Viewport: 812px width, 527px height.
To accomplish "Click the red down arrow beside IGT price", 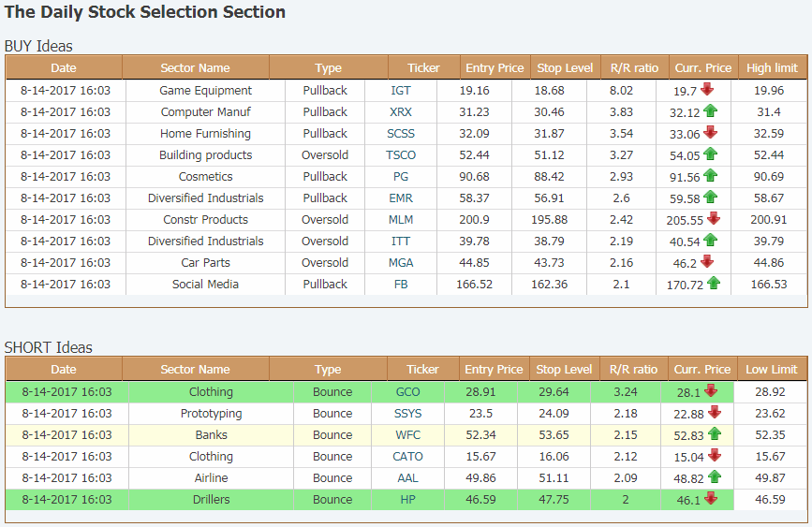I will coord(707,90).
